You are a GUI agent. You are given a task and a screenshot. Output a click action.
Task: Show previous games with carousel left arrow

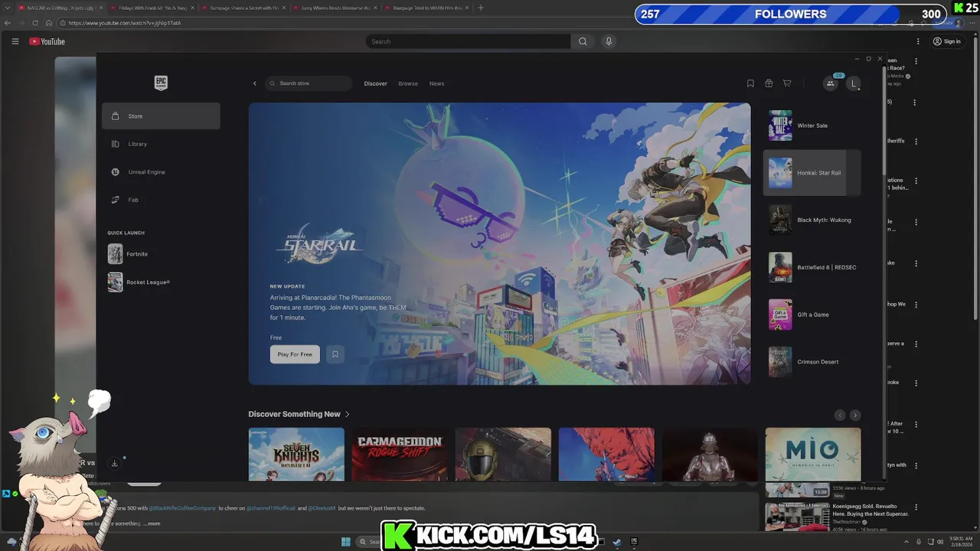pyautogui.click(x=840, y=415)
